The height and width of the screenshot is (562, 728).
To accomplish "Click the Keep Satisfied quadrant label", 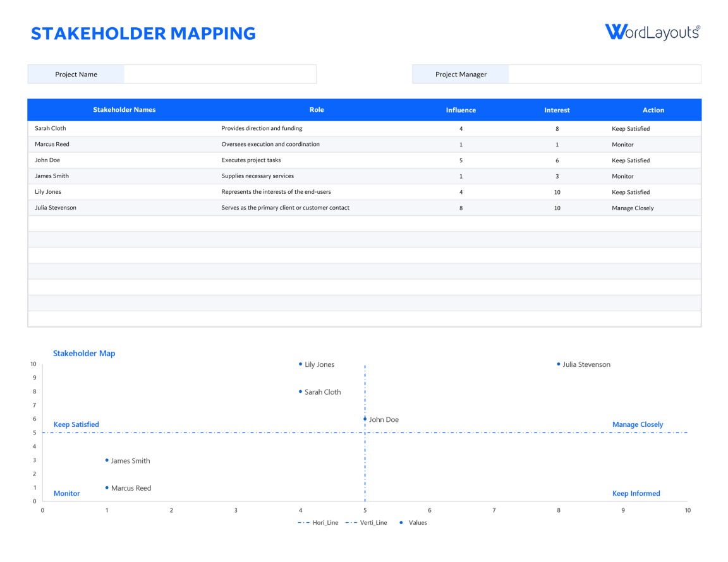I will (76, 424).
